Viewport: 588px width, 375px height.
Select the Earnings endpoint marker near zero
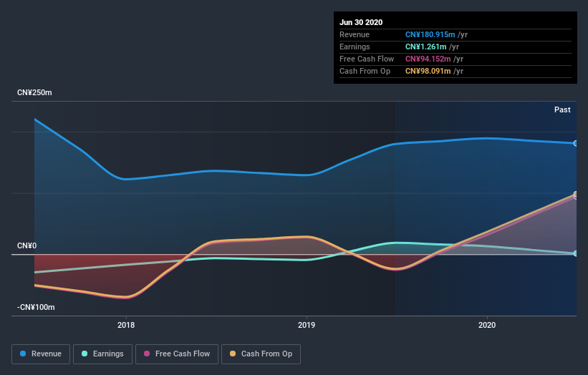[x=576, y=253]
